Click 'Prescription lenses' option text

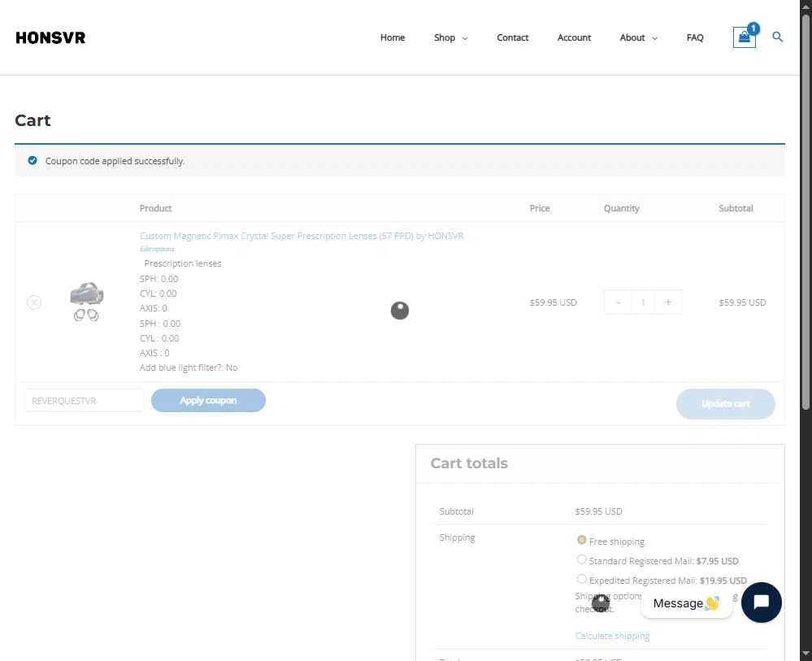pyautogui.click(x=183, y=263)
